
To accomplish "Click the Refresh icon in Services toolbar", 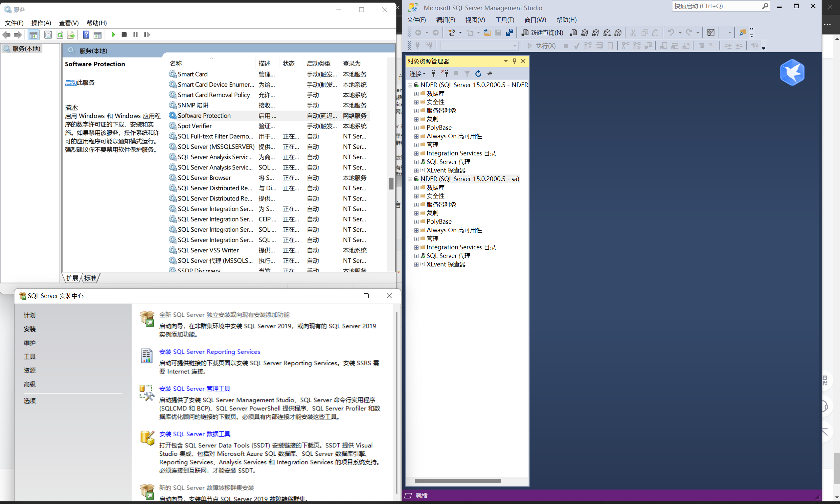I will 60,34.
